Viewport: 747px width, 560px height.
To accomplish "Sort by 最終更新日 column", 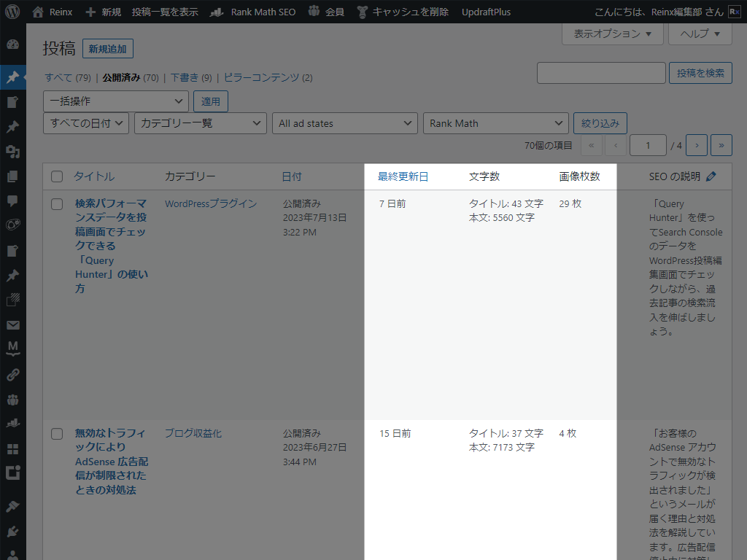I will 403,176.
